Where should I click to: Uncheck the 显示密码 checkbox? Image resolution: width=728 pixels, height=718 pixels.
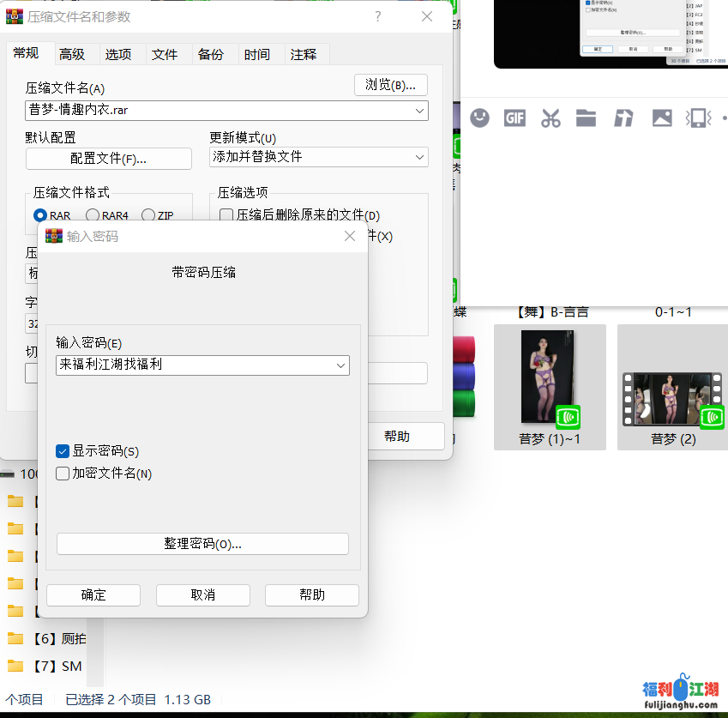[63, 451]
